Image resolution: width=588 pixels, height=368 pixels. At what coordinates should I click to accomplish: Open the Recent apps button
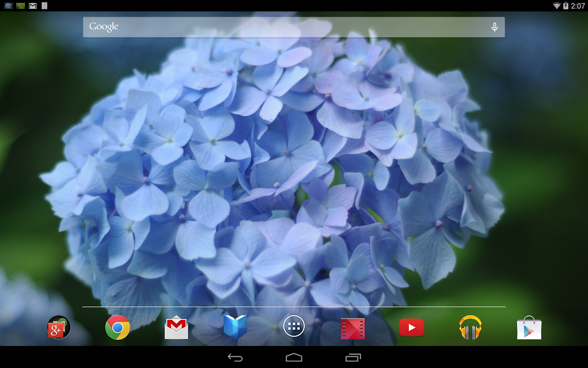click(x=353, y=358)
